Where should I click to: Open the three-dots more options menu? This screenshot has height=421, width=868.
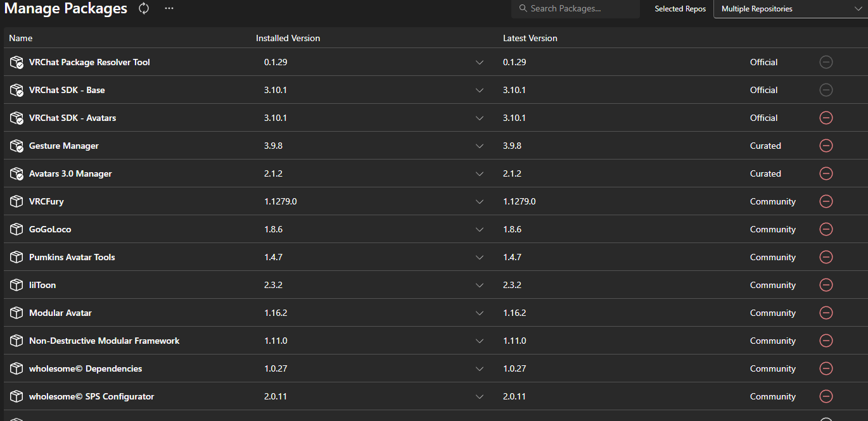169,8
